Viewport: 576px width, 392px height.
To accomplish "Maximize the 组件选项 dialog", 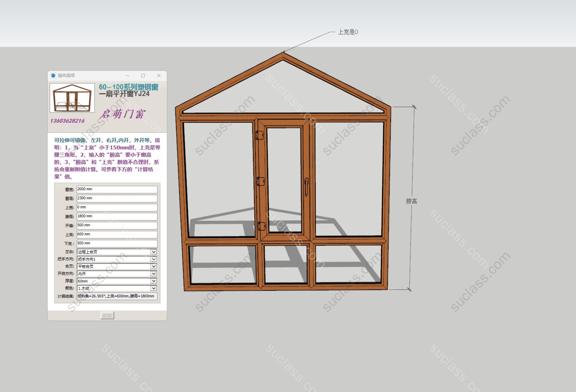I will click(143, 76).
